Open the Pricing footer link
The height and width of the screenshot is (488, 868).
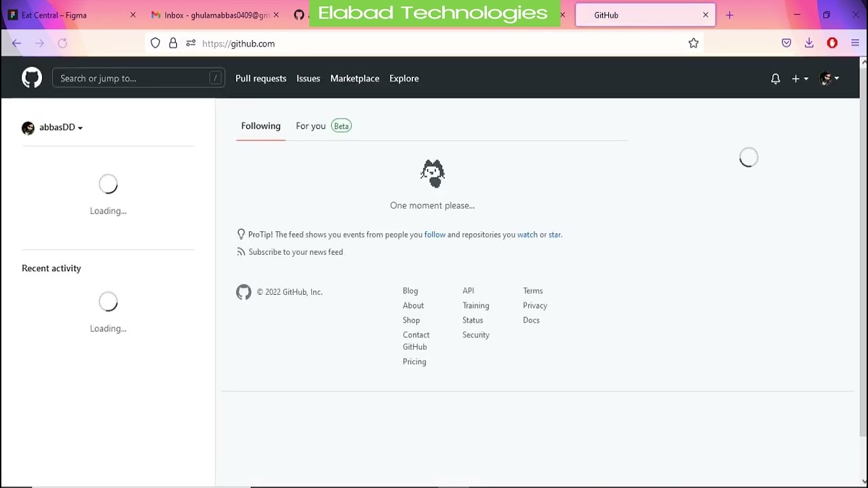414,362
